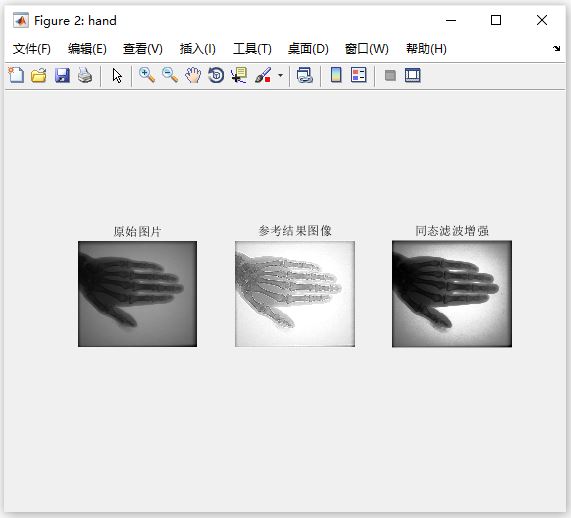Open a file with the folder icon
The height and width of the screenshot is (518, 571).
[x=39, y=75]
